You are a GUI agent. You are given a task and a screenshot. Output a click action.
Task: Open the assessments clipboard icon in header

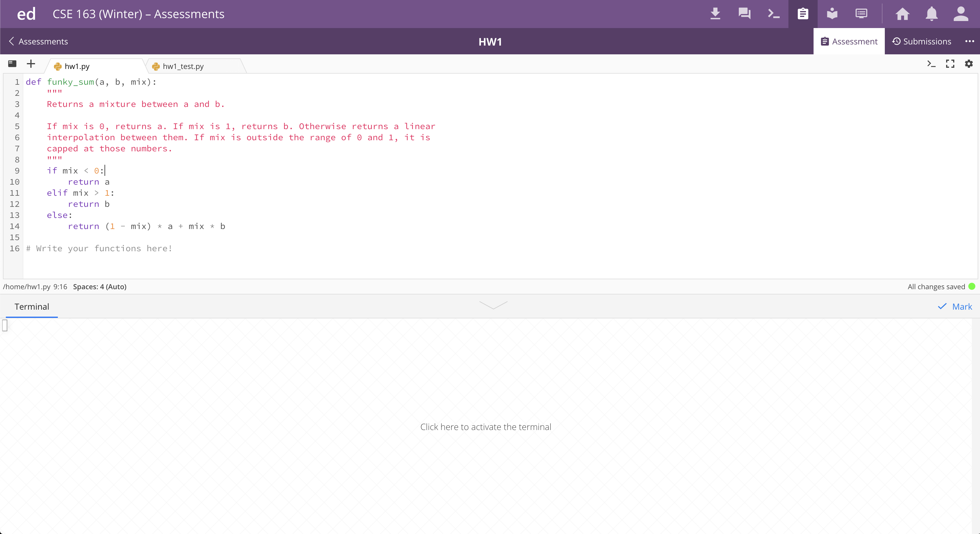[x=803, y=14]
